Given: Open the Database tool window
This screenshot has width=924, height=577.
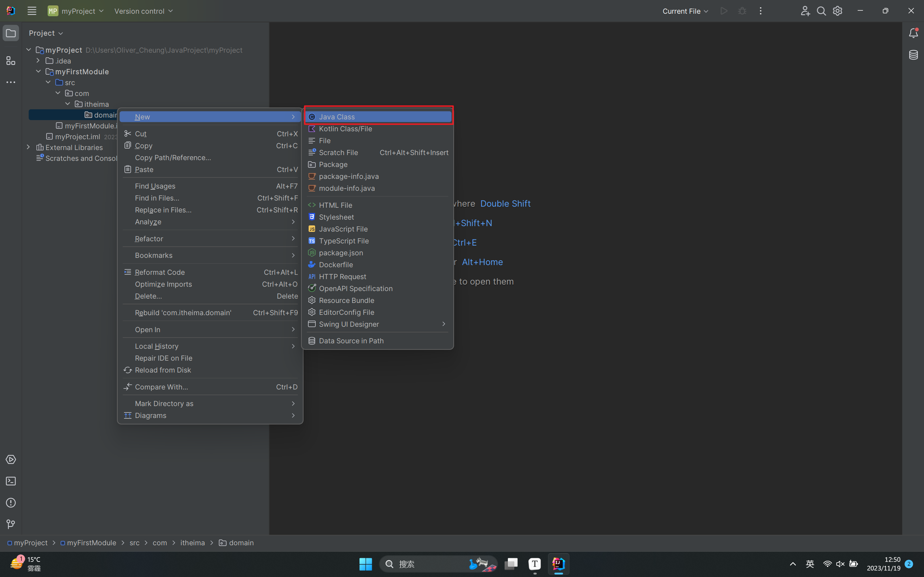Looking at the screenshot, I should point(913,55).
